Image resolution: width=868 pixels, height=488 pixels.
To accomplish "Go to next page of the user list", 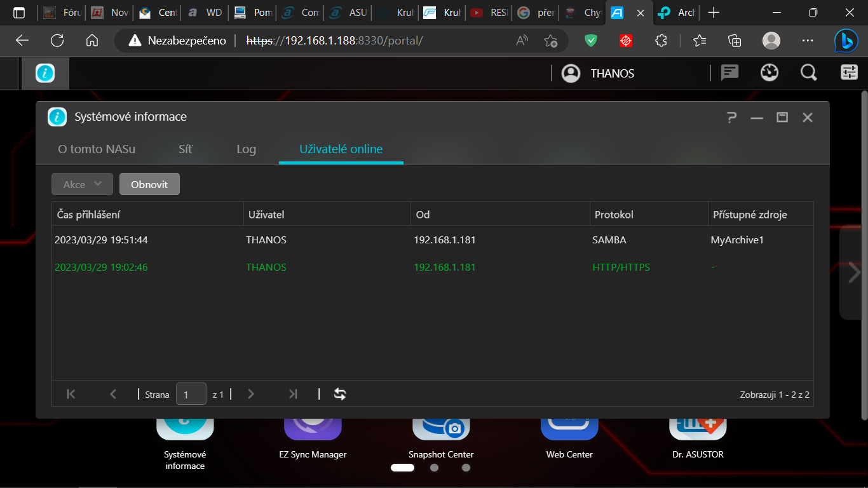I will (x=251, y=394).
